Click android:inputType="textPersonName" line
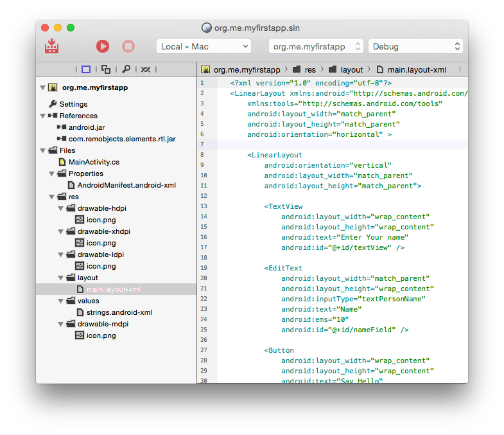This screenshot has width=504, height=435. pyautogui.click(x=353, y=299)
